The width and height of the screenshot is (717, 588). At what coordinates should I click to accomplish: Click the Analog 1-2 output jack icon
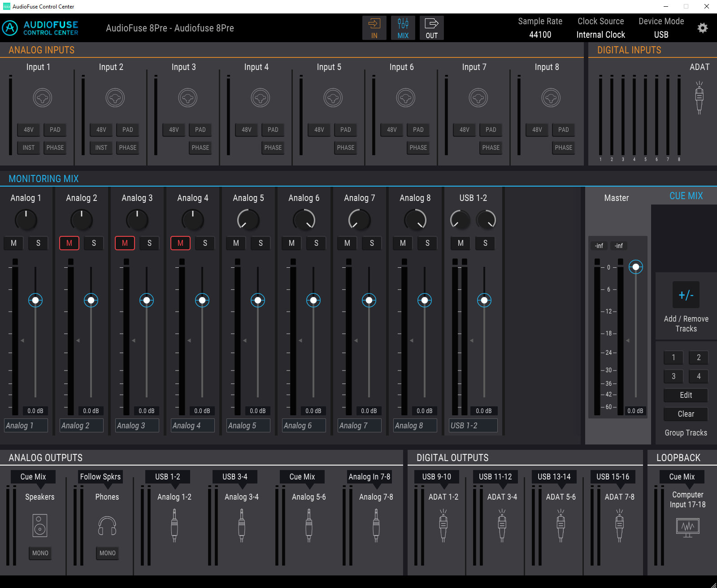[x=174, y=526]
